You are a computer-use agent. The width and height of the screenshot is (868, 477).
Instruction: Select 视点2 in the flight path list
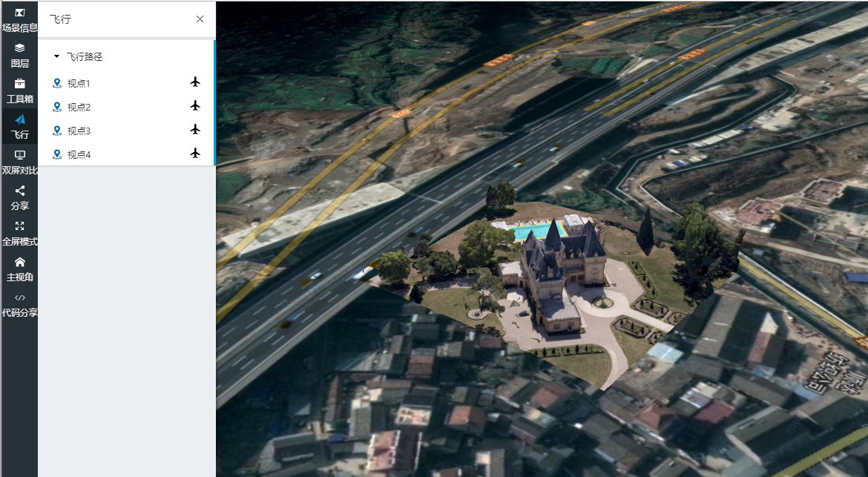[78, 108]
